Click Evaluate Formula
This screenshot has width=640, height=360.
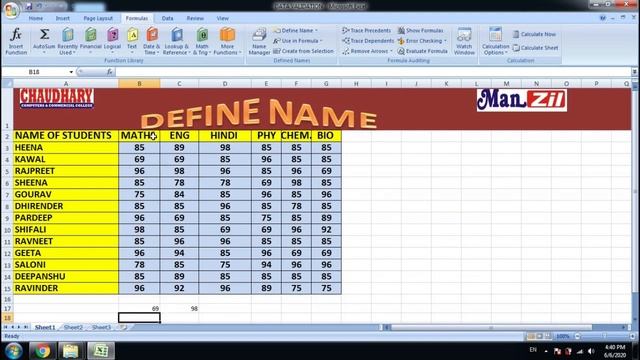[422, 51]
